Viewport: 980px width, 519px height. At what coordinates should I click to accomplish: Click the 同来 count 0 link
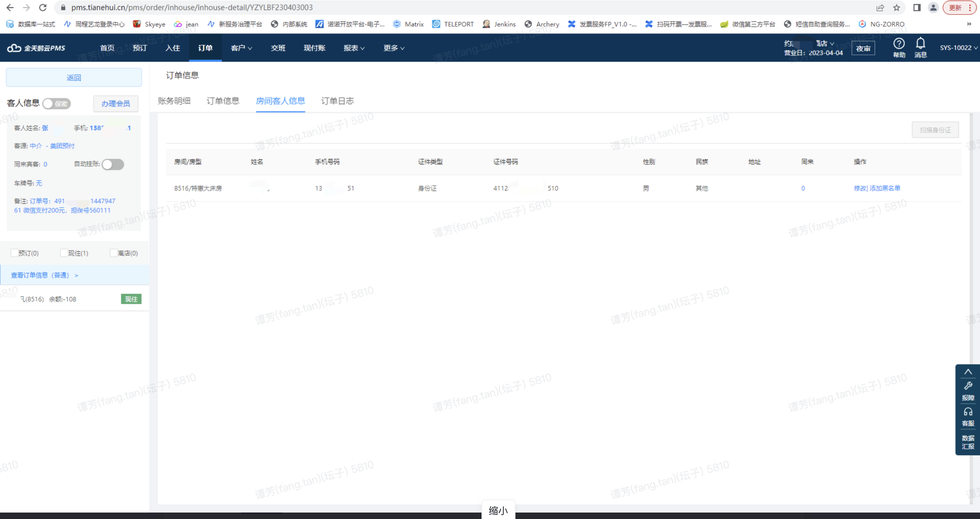coord(803,188)
